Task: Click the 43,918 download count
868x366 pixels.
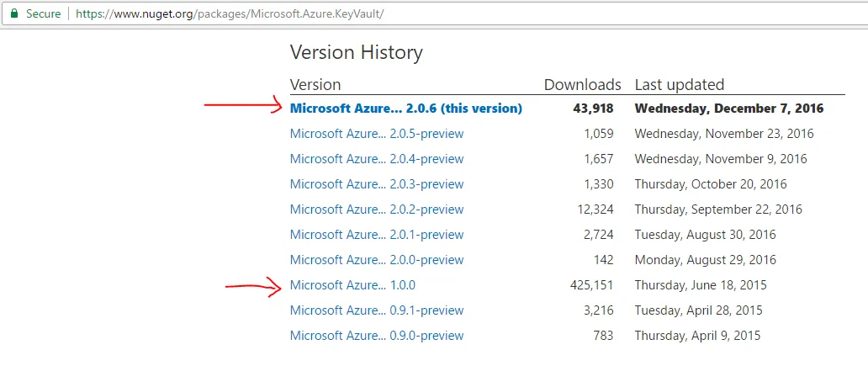Action: tap(594, 109)
